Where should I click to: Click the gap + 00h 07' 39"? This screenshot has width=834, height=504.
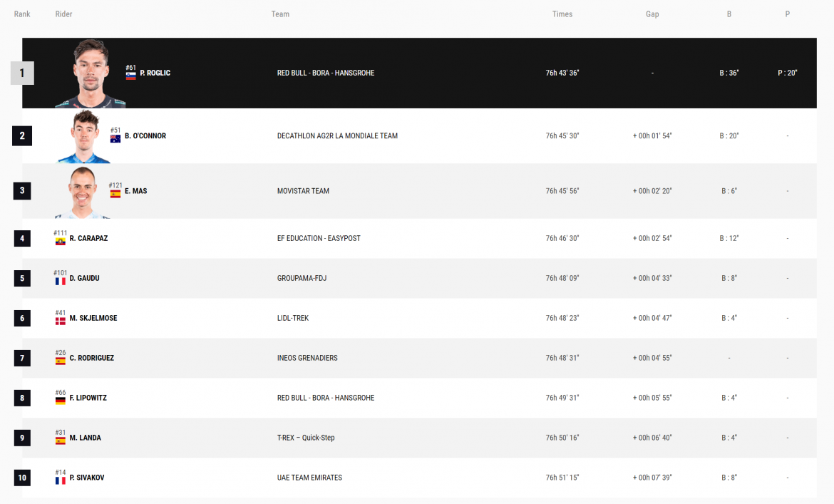653,478
